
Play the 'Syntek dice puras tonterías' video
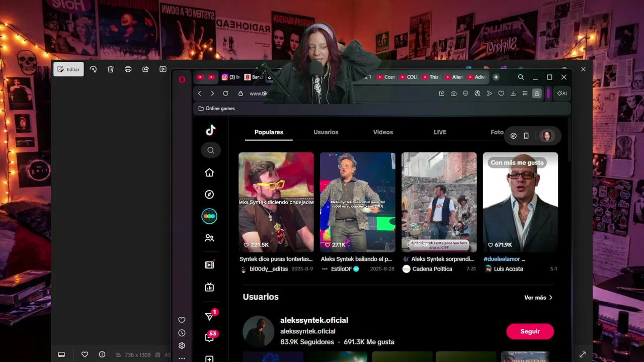(276, 202)
